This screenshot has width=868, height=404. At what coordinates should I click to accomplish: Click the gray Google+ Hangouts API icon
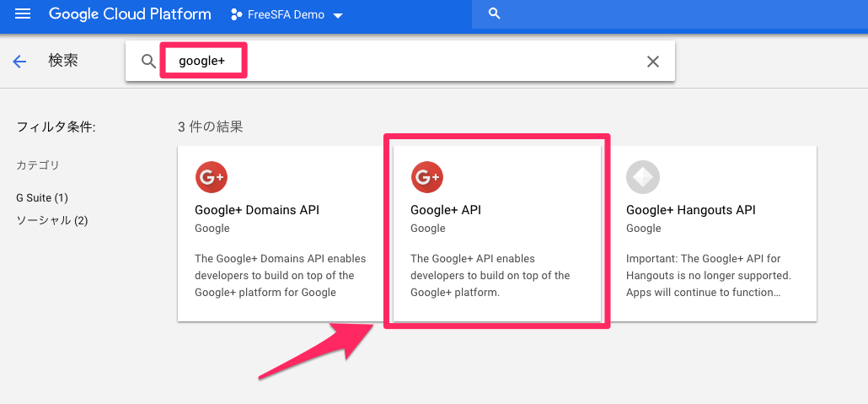(642, 177)
